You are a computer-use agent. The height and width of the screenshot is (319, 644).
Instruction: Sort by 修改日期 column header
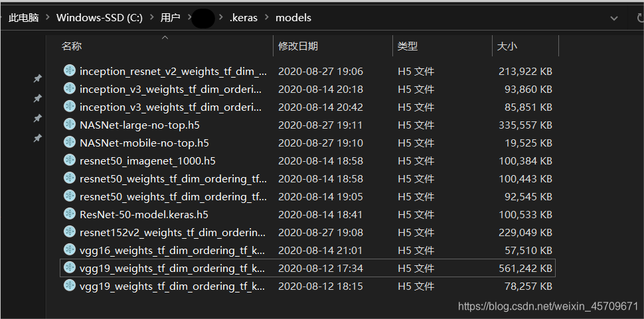pyautogui.click(x=298, y=46)
